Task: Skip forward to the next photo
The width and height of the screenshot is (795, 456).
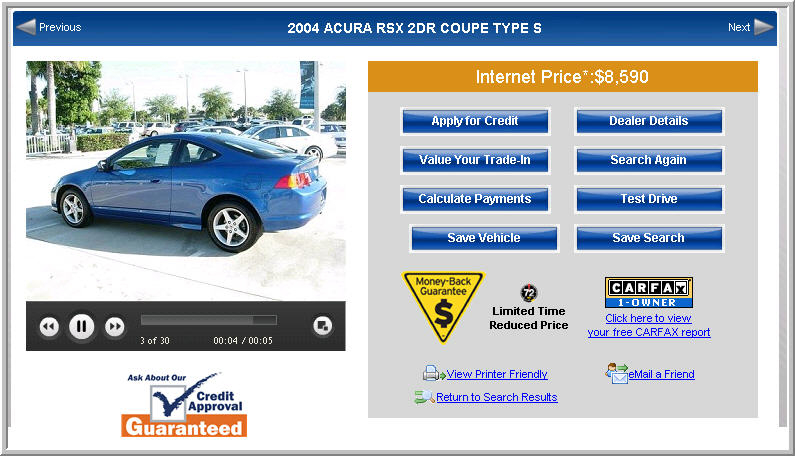Action: 115,327
